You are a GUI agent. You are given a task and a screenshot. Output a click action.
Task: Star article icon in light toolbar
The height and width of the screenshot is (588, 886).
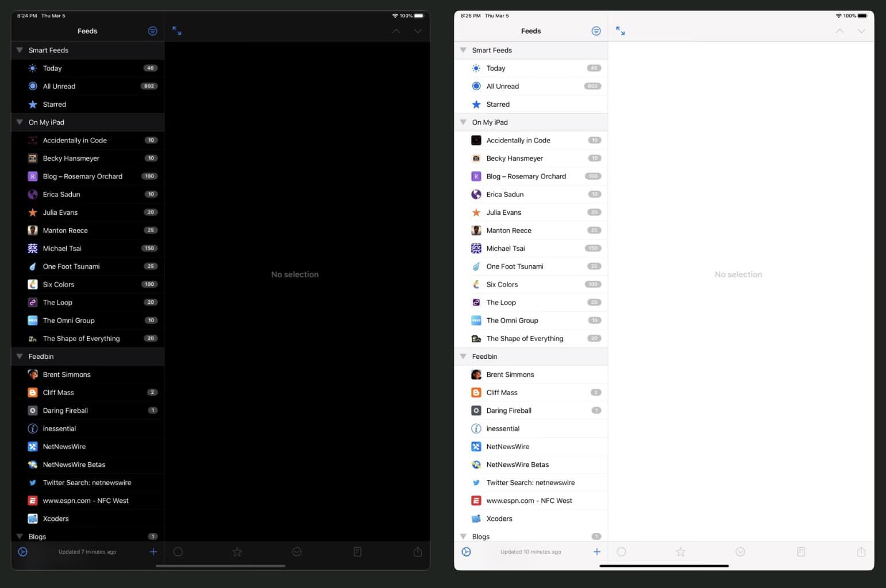click(681, 552)
